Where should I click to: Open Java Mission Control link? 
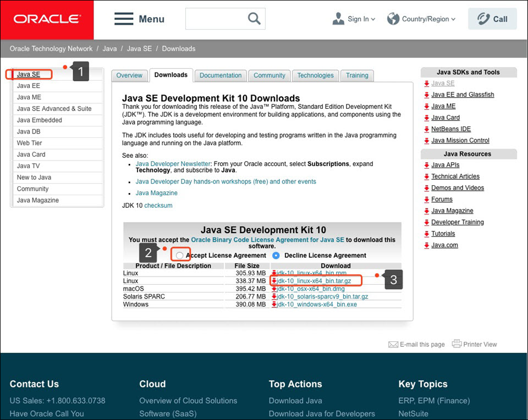point(460,141)
